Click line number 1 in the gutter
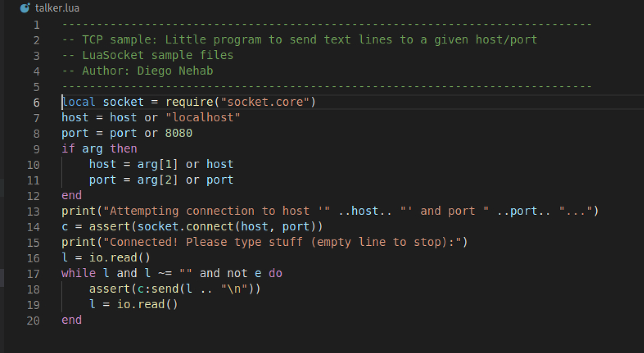 click(x=36, y=25)
